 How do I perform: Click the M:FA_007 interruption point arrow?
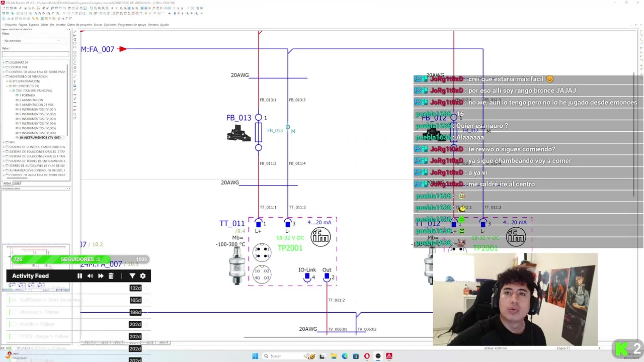[122, 49]
